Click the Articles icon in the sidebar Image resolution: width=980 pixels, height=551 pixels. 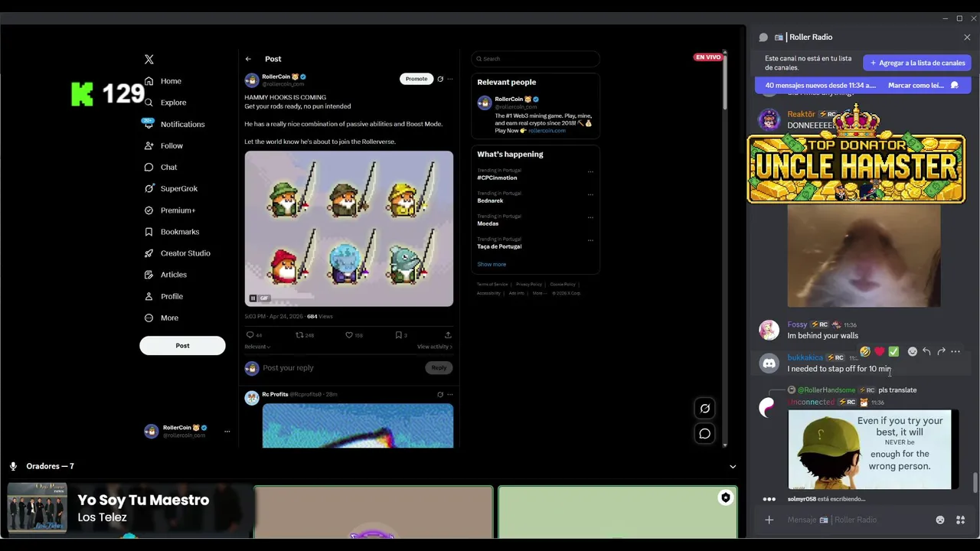pyautogui.click(x=149, y=275)
